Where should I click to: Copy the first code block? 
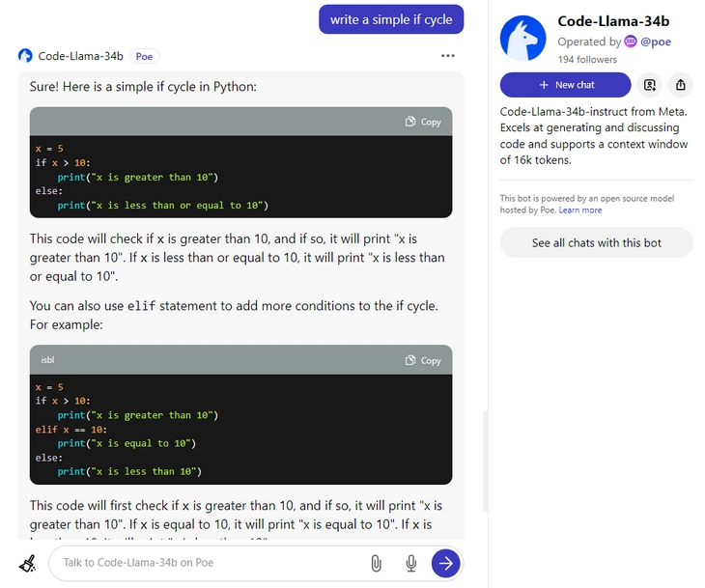tap(423, 122)
